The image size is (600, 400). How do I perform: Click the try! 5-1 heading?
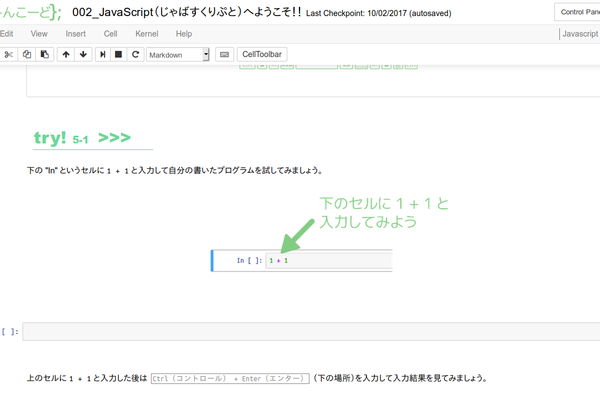pyautogui.click(x=82, y=138)
